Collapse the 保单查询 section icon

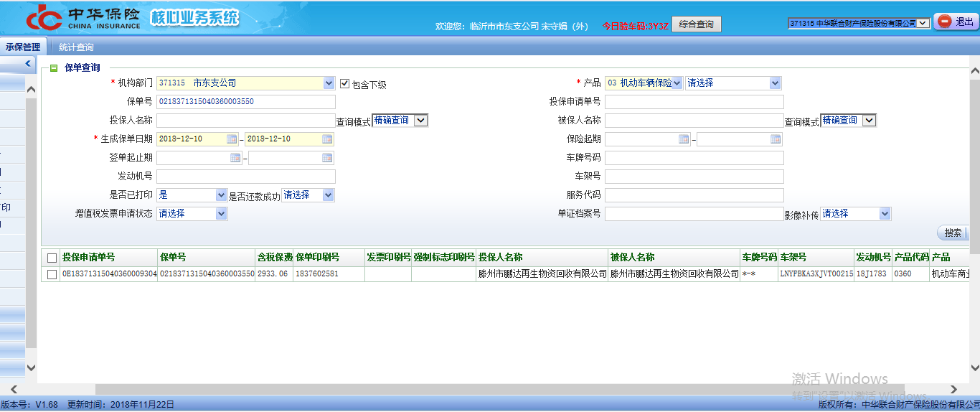coord(54,68)
